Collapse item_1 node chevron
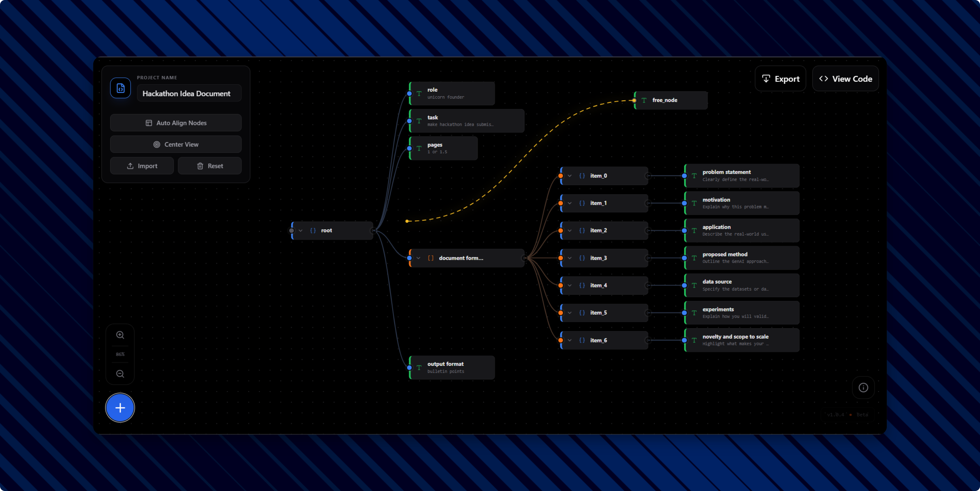 (x=570, y=203)
